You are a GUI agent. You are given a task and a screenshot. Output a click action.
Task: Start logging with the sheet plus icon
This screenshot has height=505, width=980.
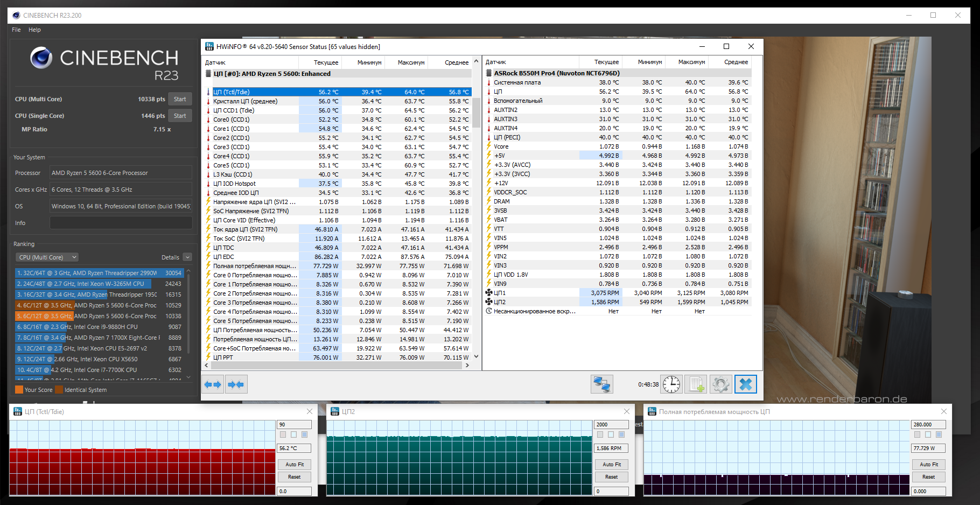(x=696, y=384)
